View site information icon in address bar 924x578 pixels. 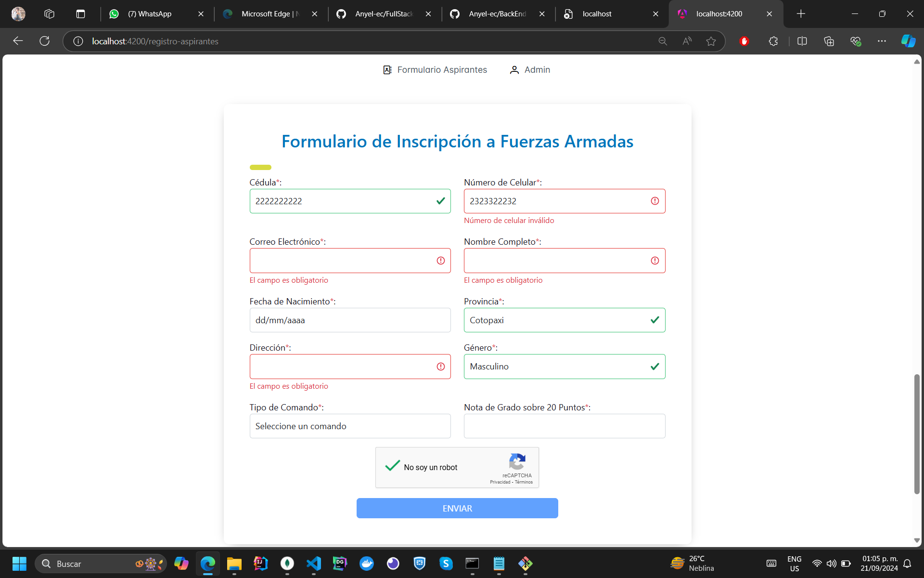click(78, 41)
